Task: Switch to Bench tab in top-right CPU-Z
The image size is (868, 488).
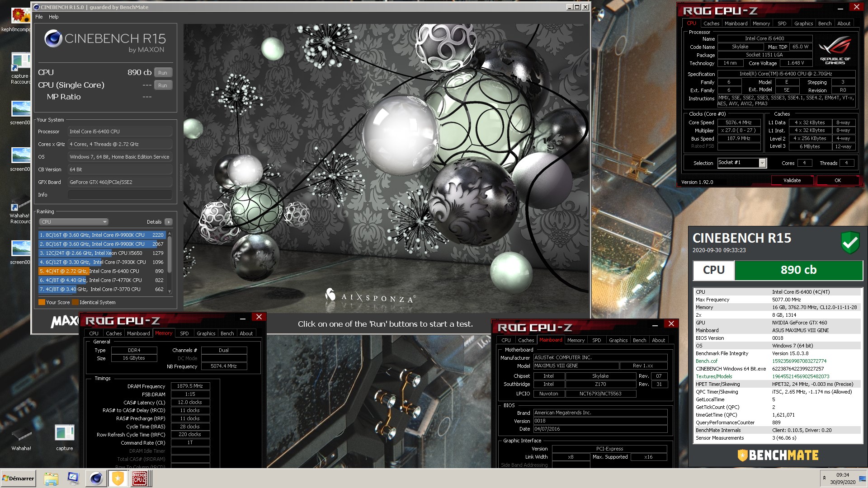Action: [x=825, y=23]
